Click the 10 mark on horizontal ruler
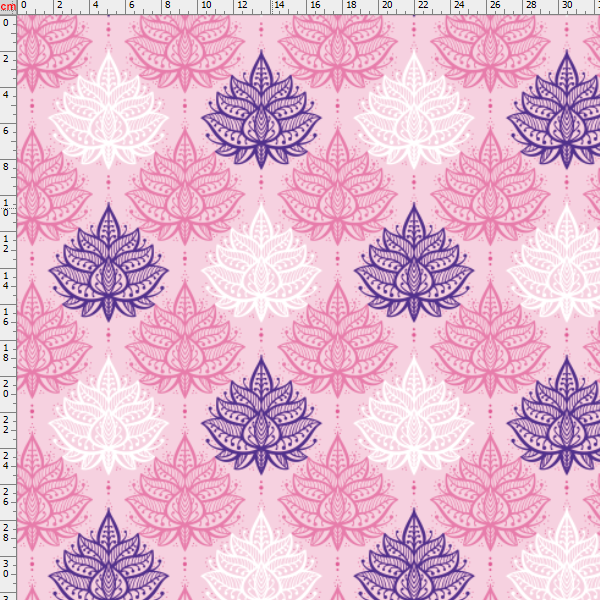This screenshot has width=600, height=600. (206, 5)
